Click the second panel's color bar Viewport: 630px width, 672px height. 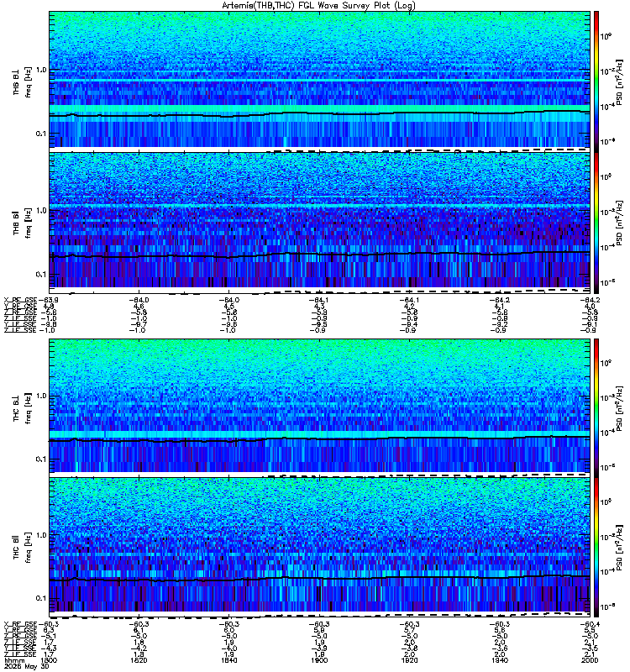[596, 222]
